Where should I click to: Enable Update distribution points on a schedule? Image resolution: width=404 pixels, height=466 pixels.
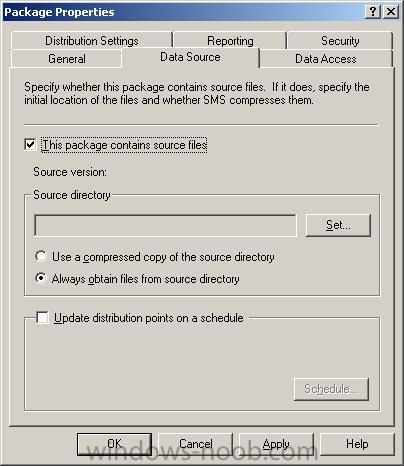coord(42,317)
